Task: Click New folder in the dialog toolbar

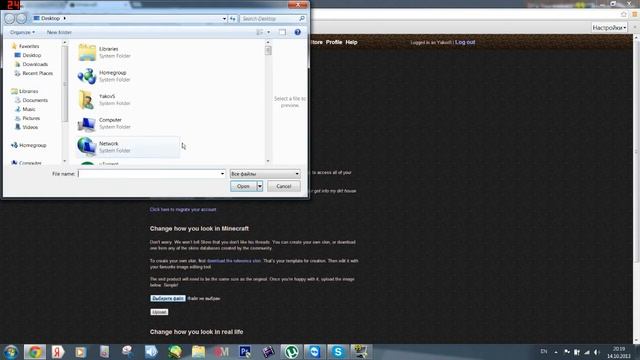Action: point(59,32)
